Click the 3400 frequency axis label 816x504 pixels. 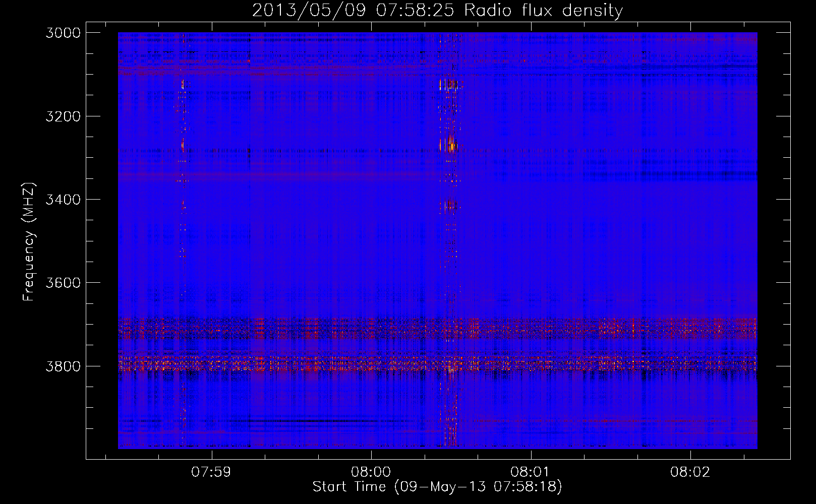[63, 200]
